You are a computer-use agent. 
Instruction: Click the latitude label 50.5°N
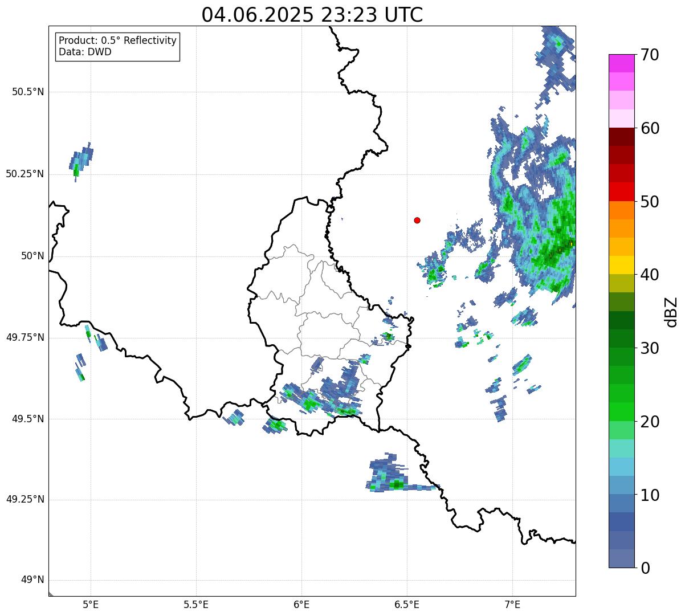pos(28,92)
